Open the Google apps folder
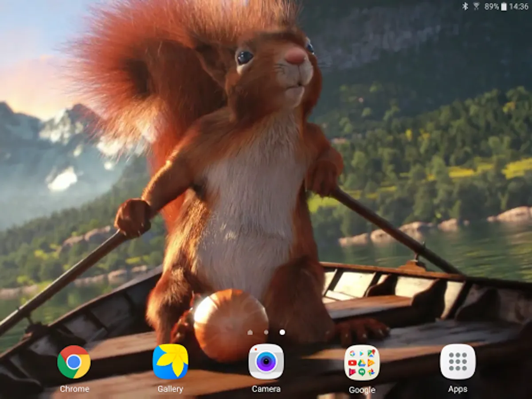The width and height of the screenshot is (532, 399). pyautogui.click(x=362, y=362)
